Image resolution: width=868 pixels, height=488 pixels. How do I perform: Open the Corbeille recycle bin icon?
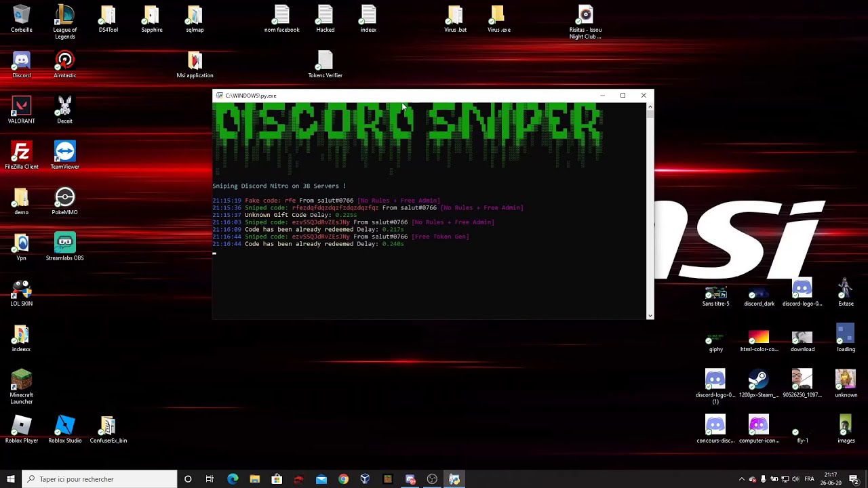tap(21, 18)
